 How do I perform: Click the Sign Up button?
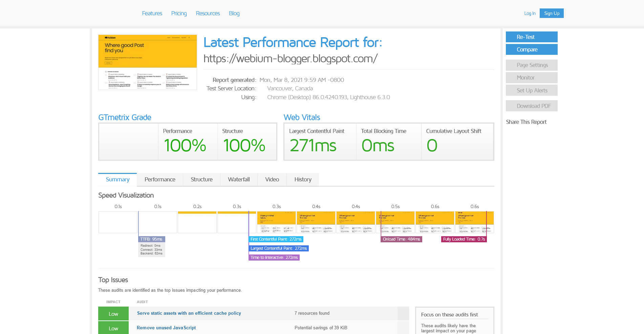pyautogui.click(x=551, y=13)
